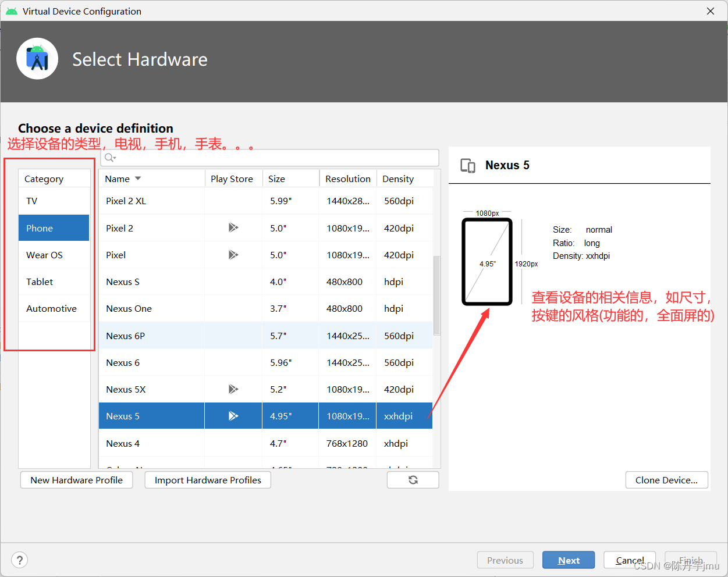Image resolution: width=728 pixels, height=577 pixels.
Task: Click the search magnifier icon in filter field
Action: point(110,158)
